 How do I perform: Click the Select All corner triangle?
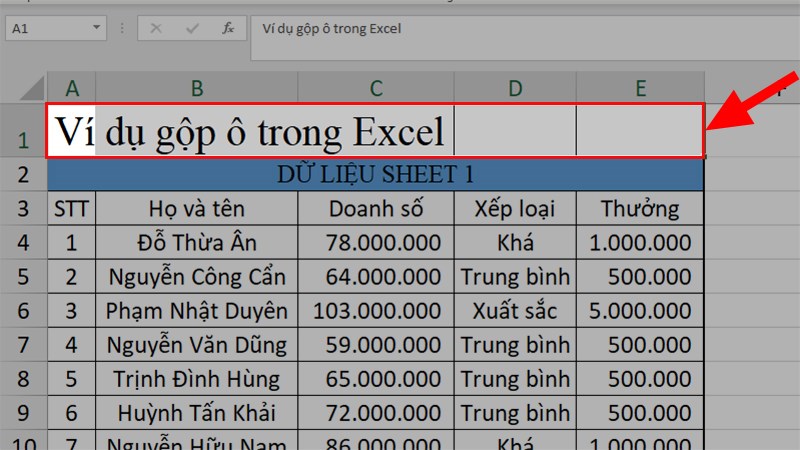(x=32, y=88)
